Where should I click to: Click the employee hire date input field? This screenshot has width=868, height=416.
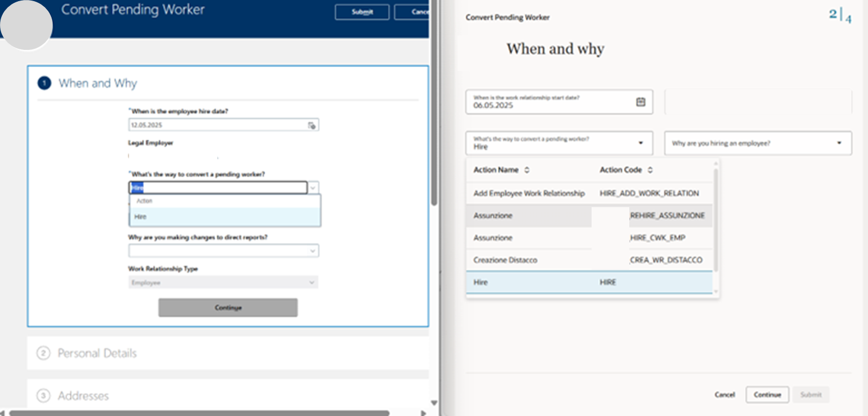click(224, 125)
